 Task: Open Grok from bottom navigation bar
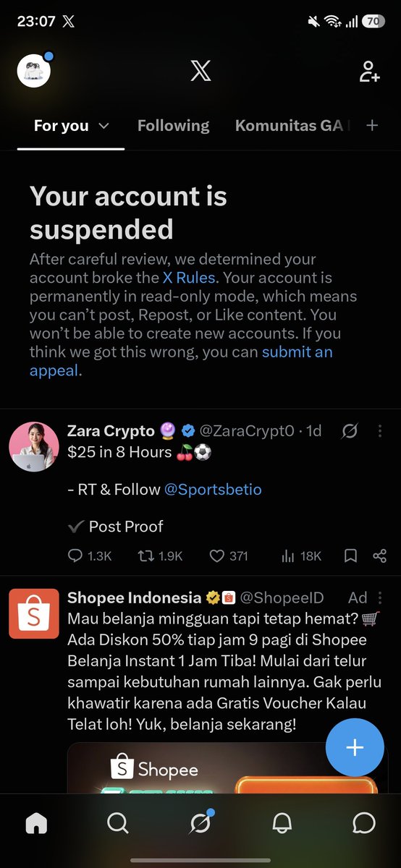200,823
